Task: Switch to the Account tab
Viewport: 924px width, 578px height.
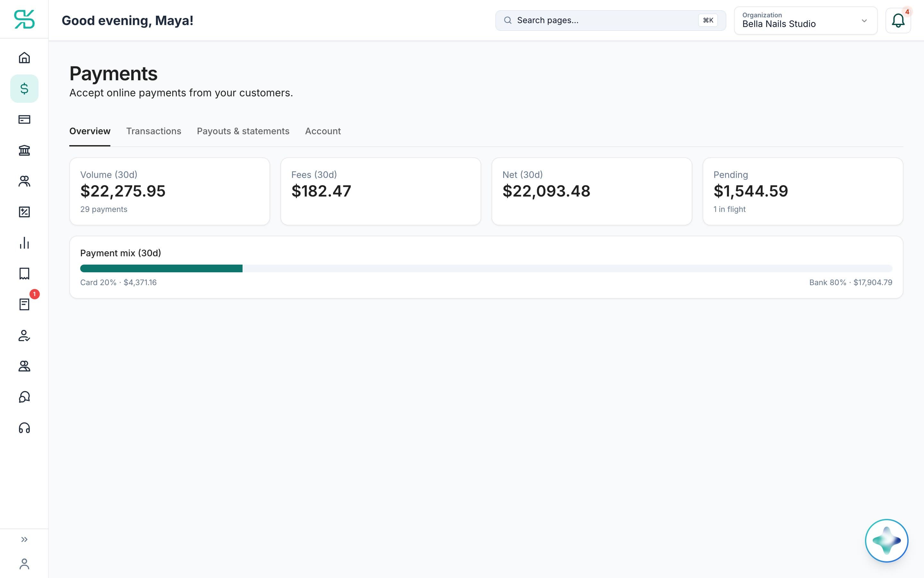Action: (x=323, y=131)
